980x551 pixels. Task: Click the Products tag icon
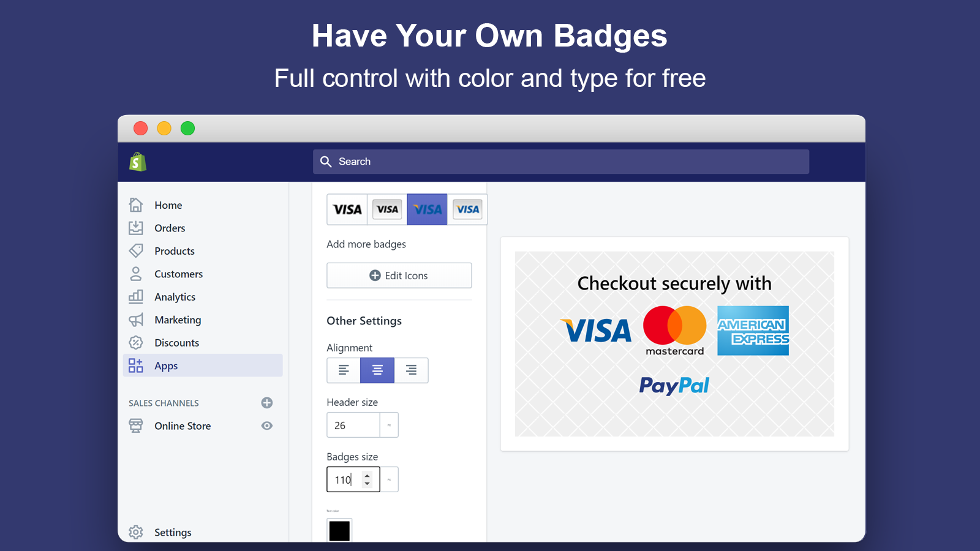tap(136, 250)
